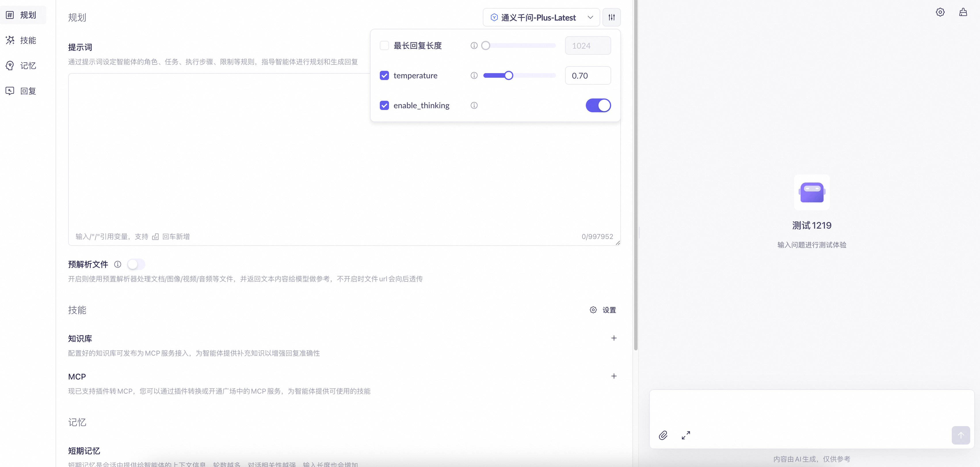Uncheck the temperature checkbox
The height and width of the screenshot is (467, 980).
pos(384,75)
